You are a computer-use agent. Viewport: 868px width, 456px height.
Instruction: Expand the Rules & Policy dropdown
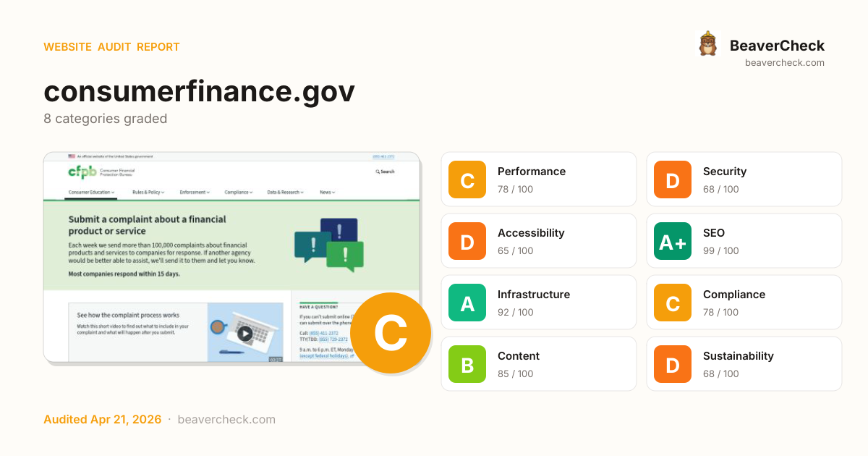click(x=148, y=193)
